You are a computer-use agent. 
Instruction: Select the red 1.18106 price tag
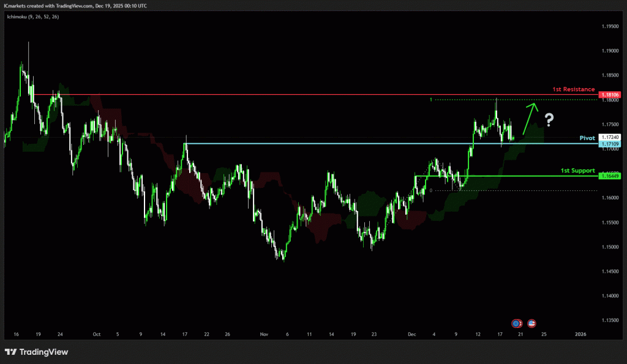click(x=610, y=95)
